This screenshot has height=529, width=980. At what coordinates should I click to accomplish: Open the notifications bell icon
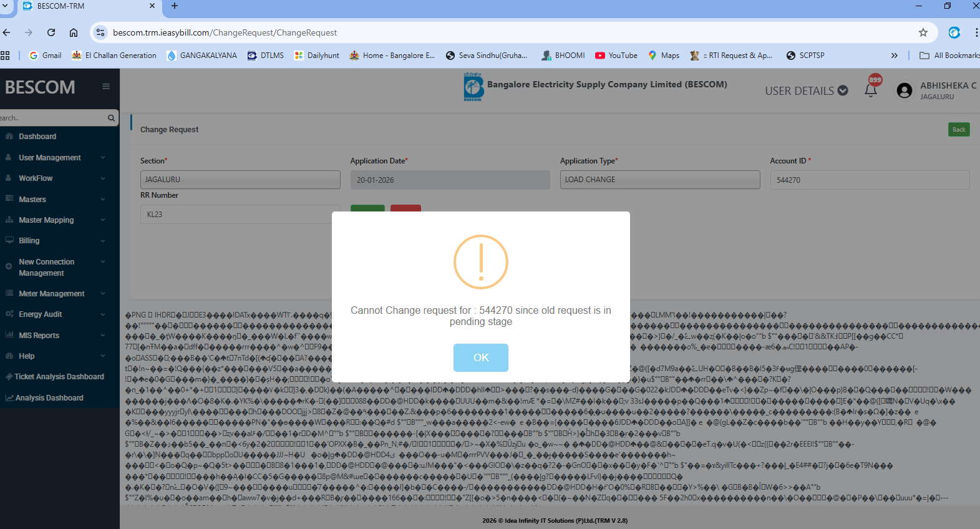[871, 90]
